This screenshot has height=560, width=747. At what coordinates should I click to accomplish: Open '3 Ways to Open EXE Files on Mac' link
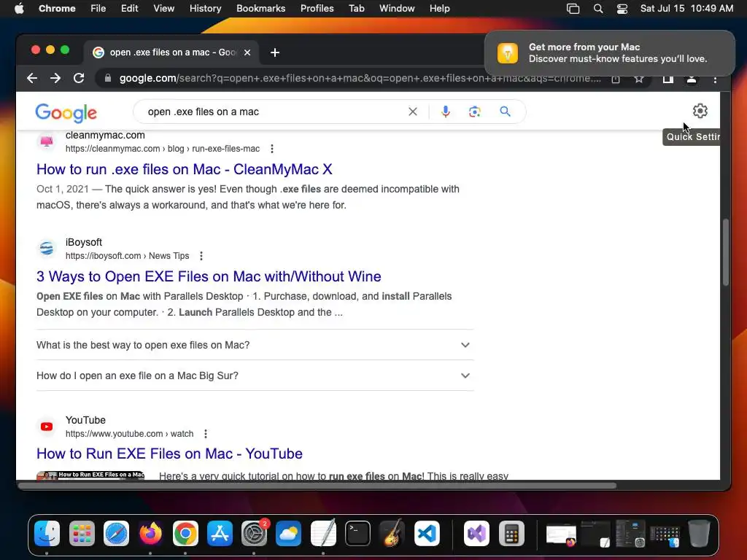coord(209,276)
